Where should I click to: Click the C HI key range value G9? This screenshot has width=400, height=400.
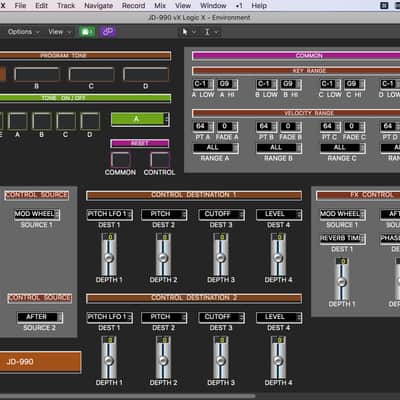354,84
